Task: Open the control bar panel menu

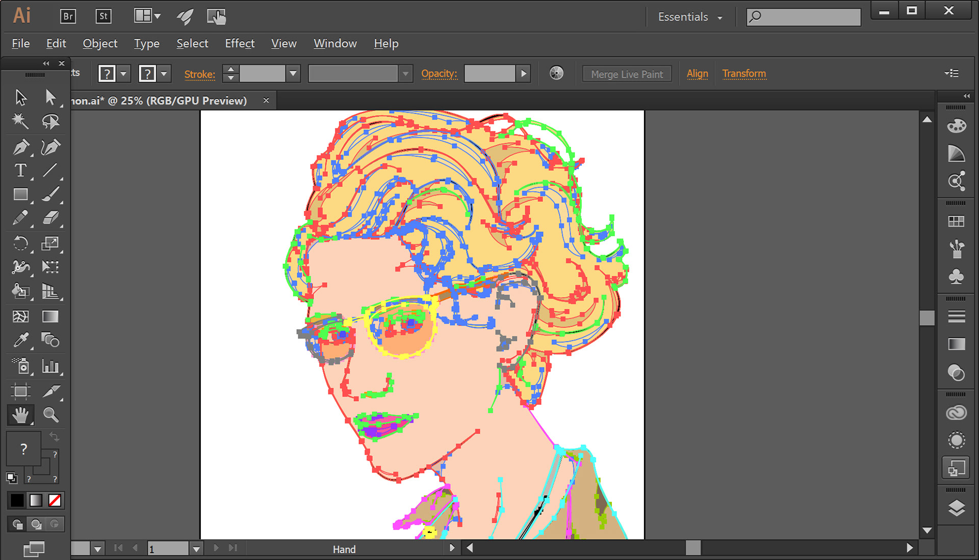Action: [951, 73]
